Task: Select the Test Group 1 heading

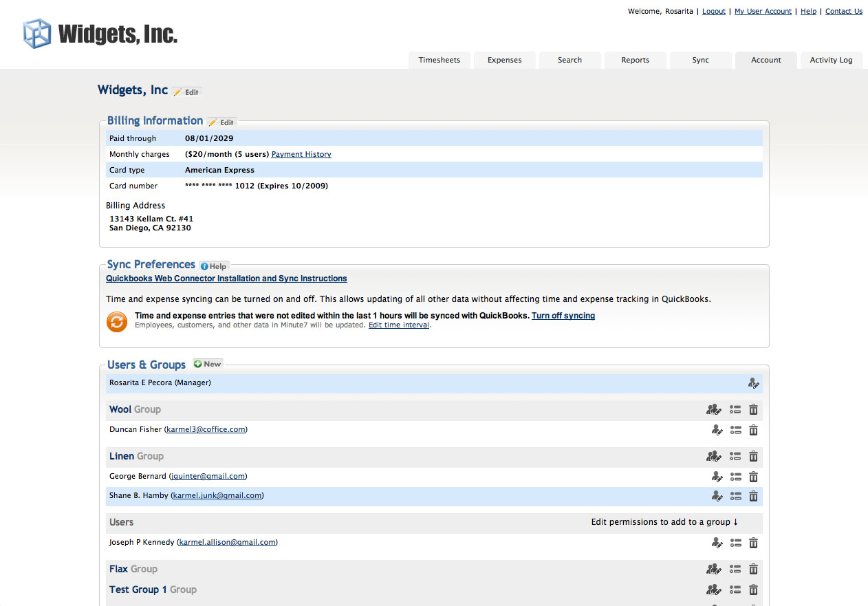Action: pos(153,589)
